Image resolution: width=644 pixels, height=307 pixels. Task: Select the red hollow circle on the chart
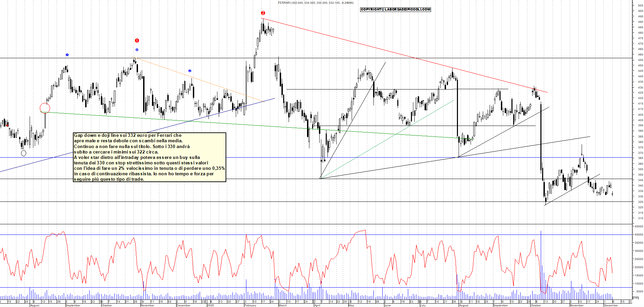[45, 108]
